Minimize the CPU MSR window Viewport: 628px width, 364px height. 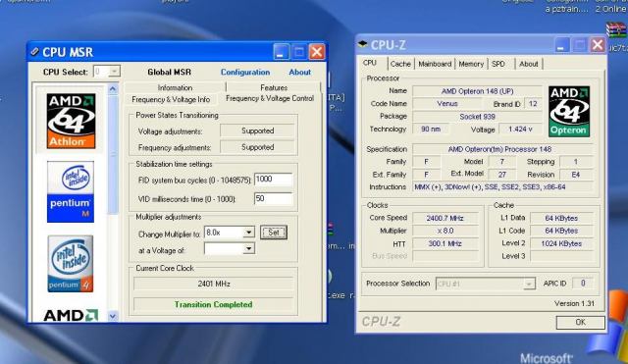(281, 52)
